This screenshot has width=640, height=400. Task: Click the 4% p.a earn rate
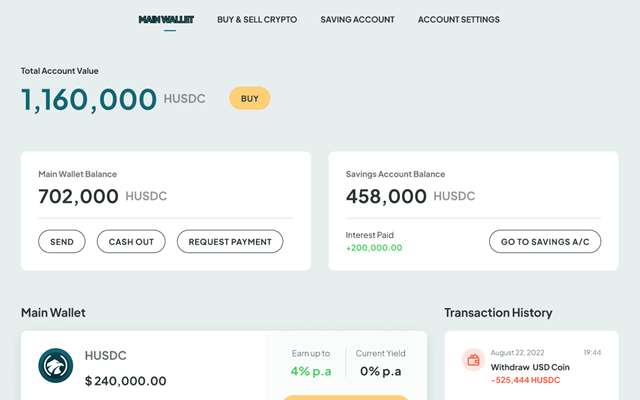(x=311, y=371)
